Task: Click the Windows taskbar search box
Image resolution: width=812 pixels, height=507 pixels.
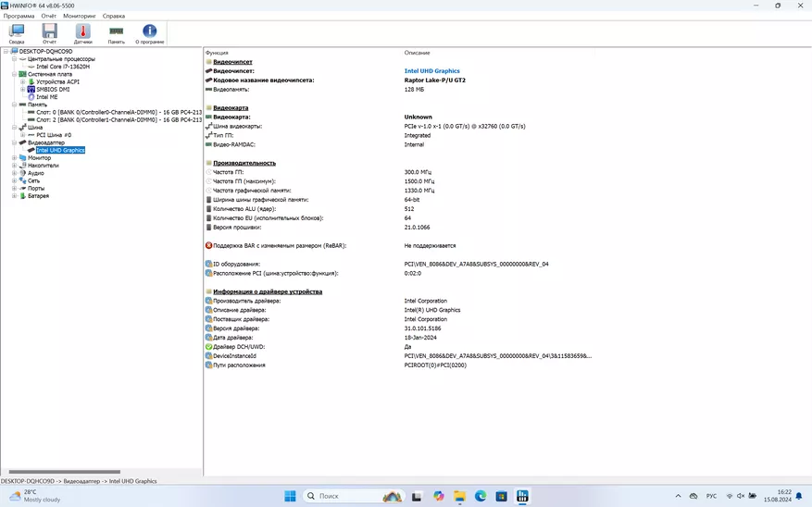Action: click(341, 497)
